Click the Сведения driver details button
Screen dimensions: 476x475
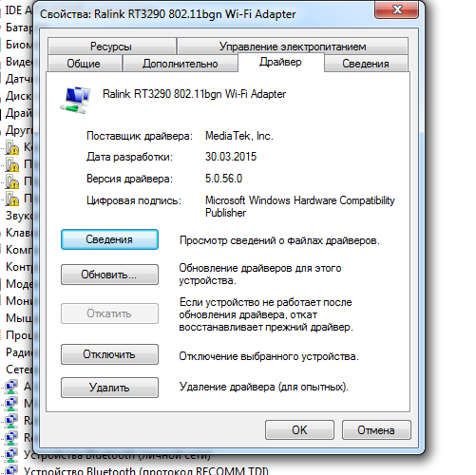pos(109,239)
